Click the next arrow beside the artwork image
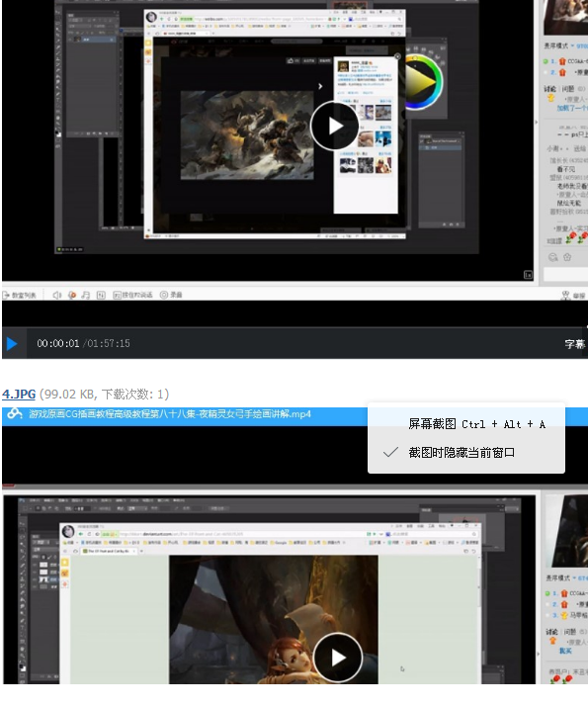 click(320, 86)
